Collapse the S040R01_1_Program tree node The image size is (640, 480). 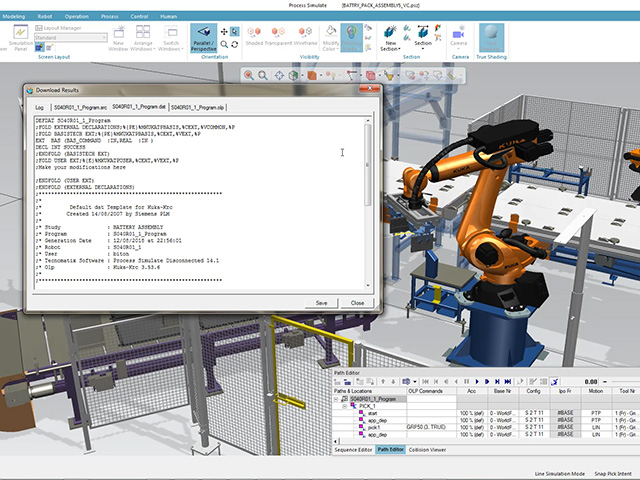click(338, 399)
